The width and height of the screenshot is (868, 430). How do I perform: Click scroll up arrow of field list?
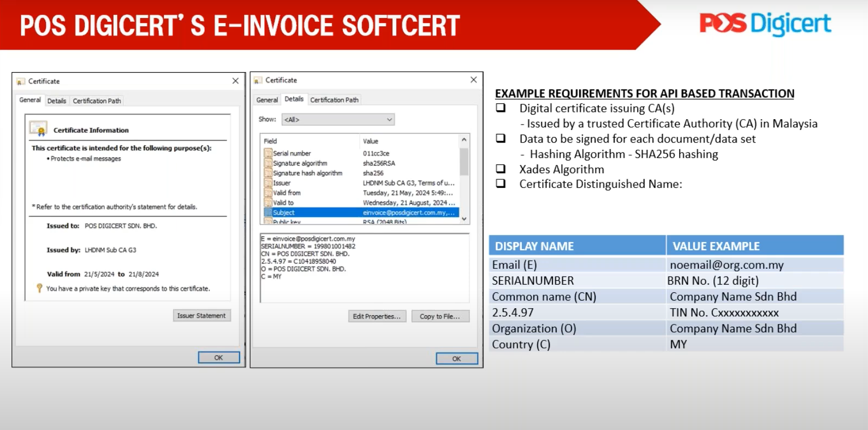(x=464, y=140)
